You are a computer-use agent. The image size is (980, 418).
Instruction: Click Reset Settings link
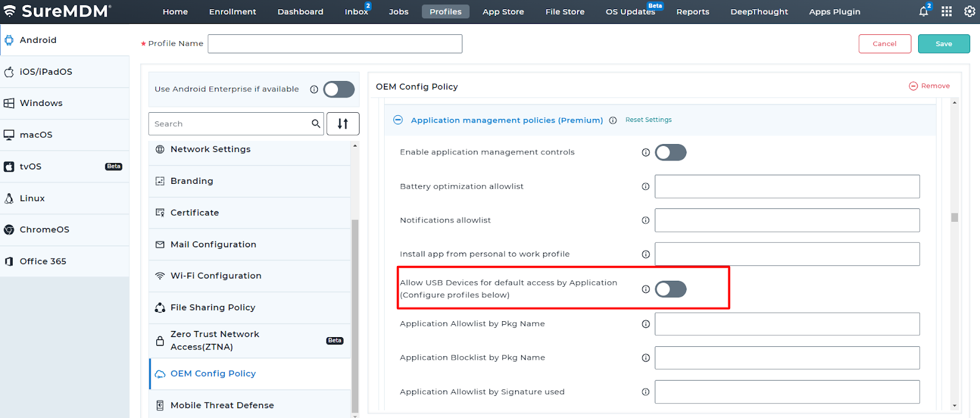click(x=649, y=120)
